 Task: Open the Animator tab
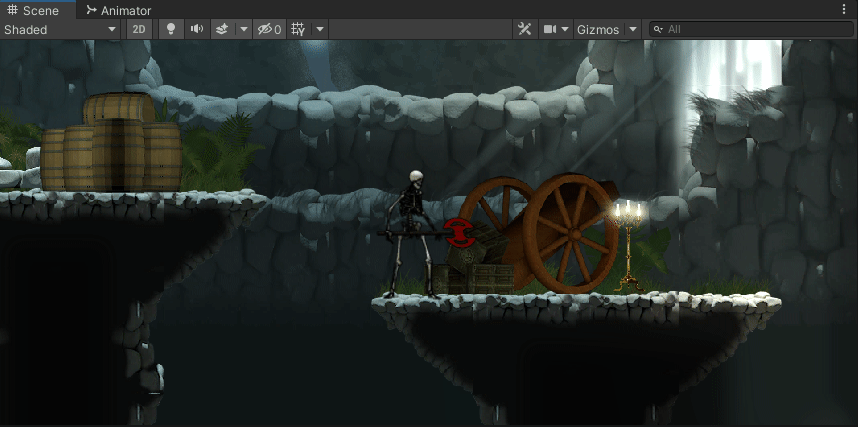coord(119,10)
